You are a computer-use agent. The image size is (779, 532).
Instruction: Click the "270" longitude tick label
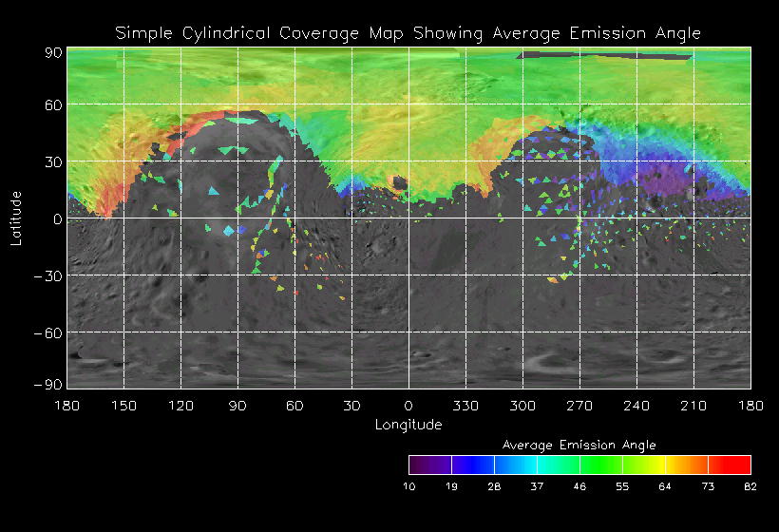coord(579,406)
